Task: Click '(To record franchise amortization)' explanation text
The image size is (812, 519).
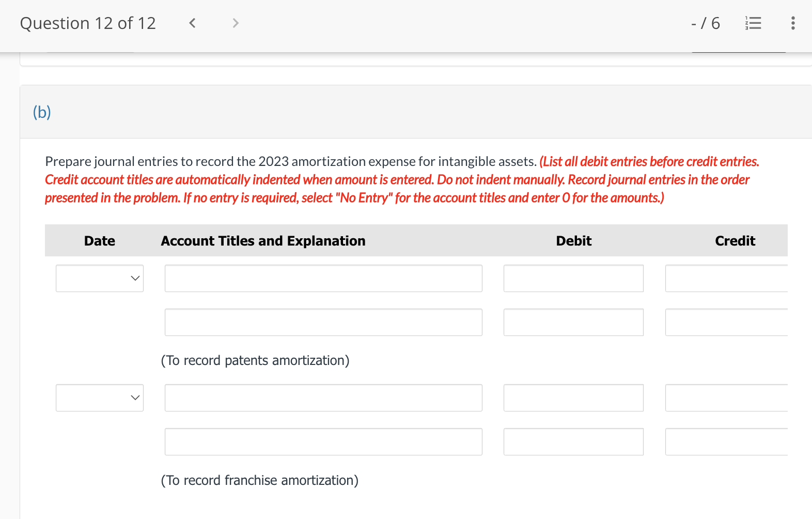Action: (260, 480)
